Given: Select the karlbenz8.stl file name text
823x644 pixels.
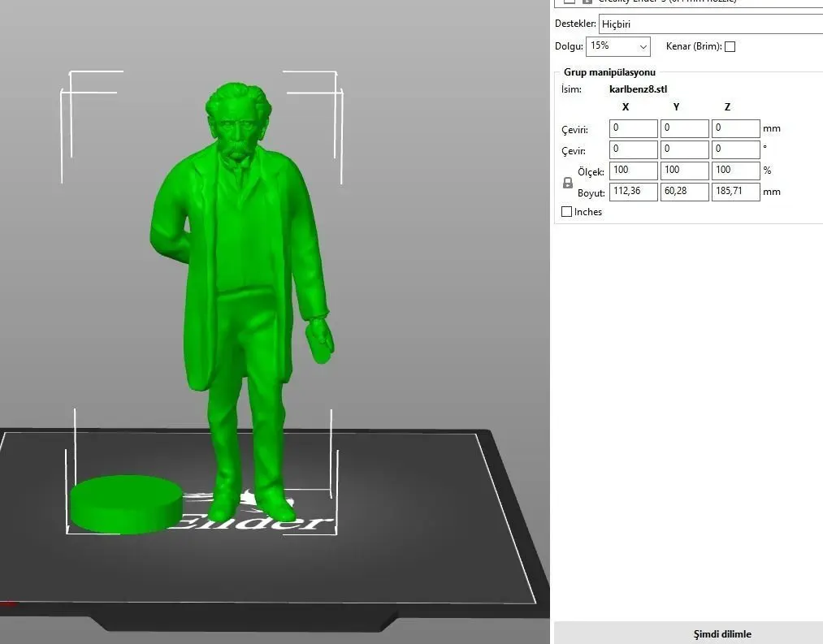Looking at the screenshot, I should (x=639, y=89).
